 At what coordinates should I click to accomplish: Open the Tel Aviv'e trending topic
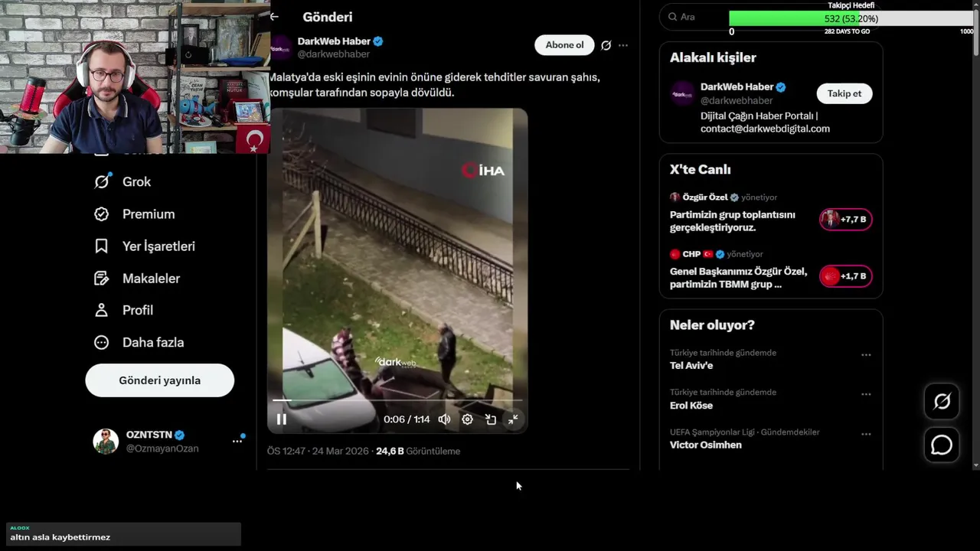tap(691, 366)
